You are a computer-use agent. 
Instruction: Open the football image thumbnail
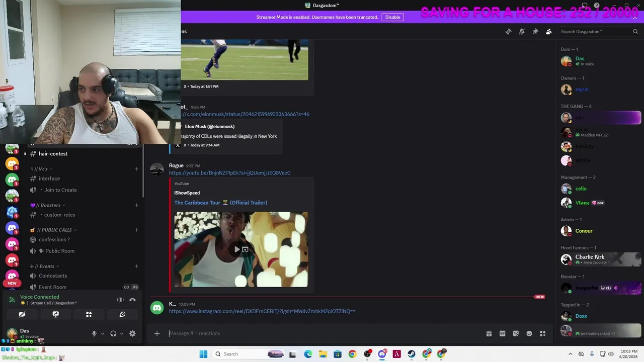point(245,59)
